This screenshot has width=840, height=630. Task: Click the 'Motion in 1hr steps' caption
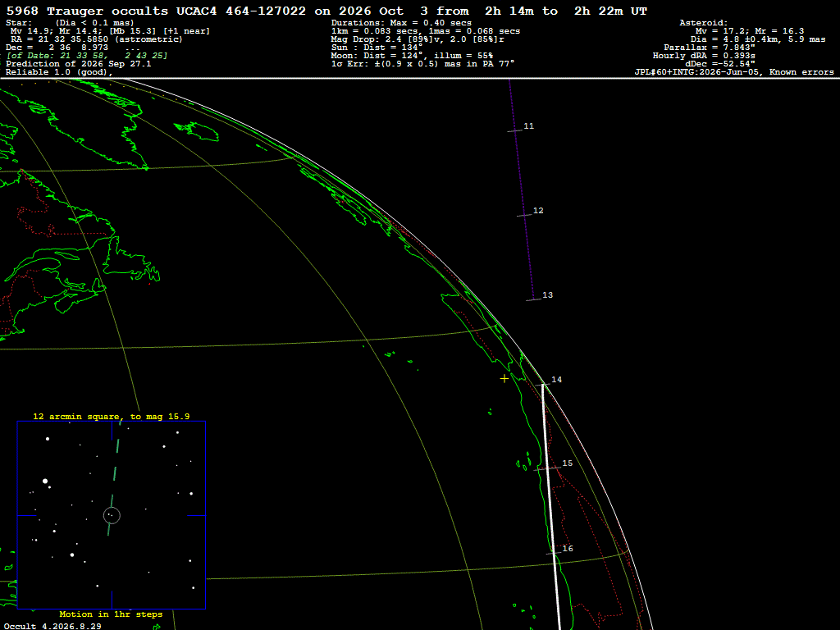point(111,614)
